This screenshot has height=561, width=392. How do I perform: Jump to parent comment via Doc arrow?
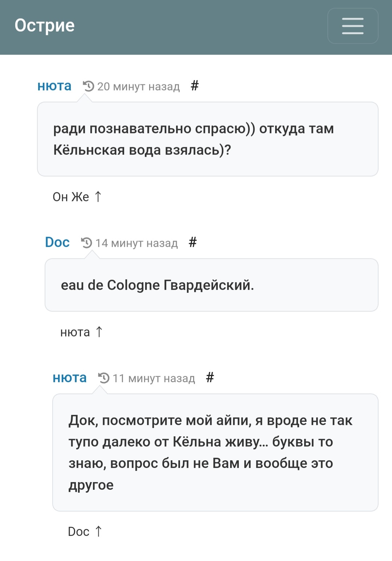[x=85, y=531]
